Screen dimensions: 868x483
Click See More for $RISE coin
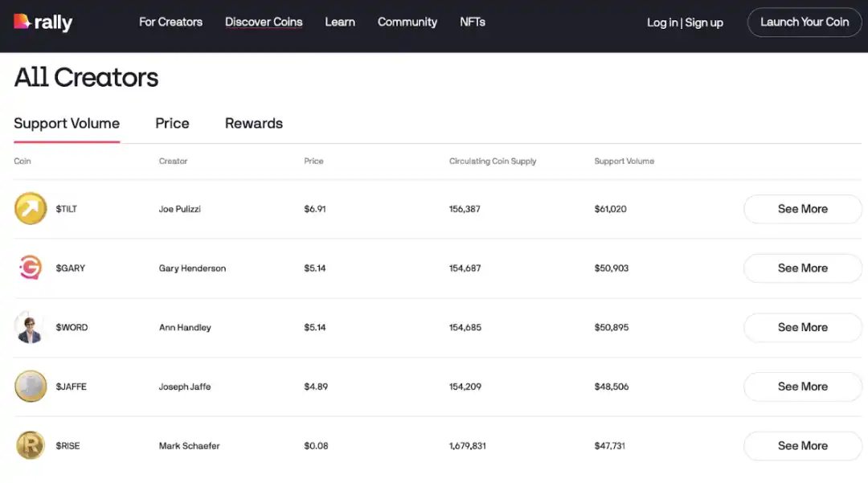802,446
